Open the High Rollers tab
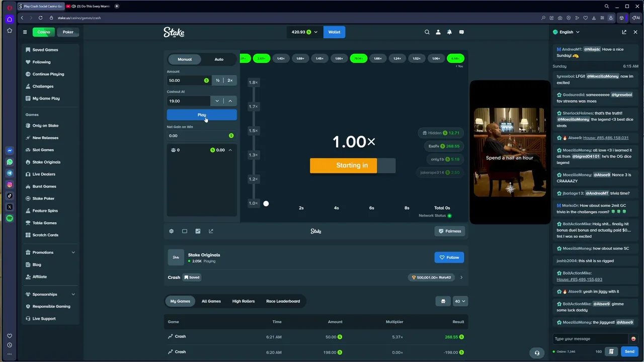Viewport: 644px width, 362px height. tap(244, 301)
